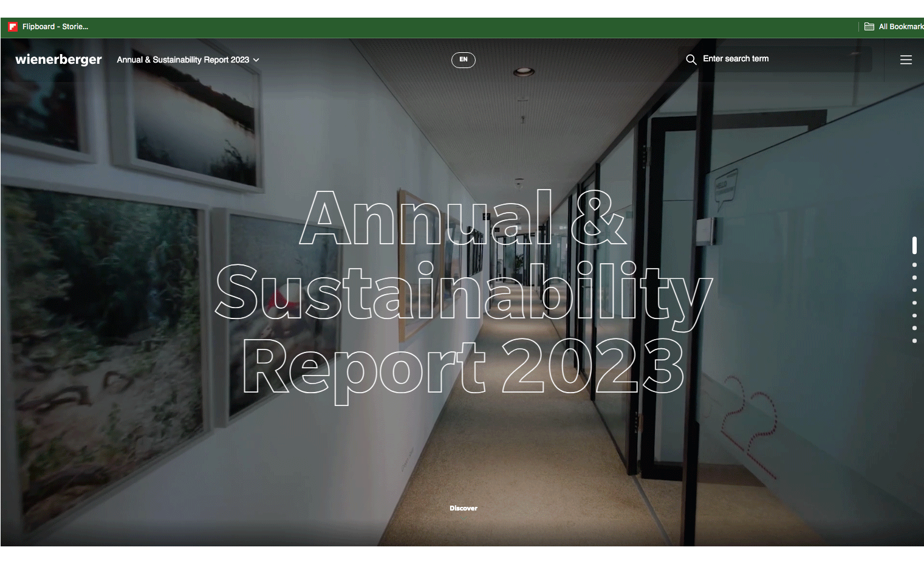Open the All Bookmarks folder

[894, 27]
